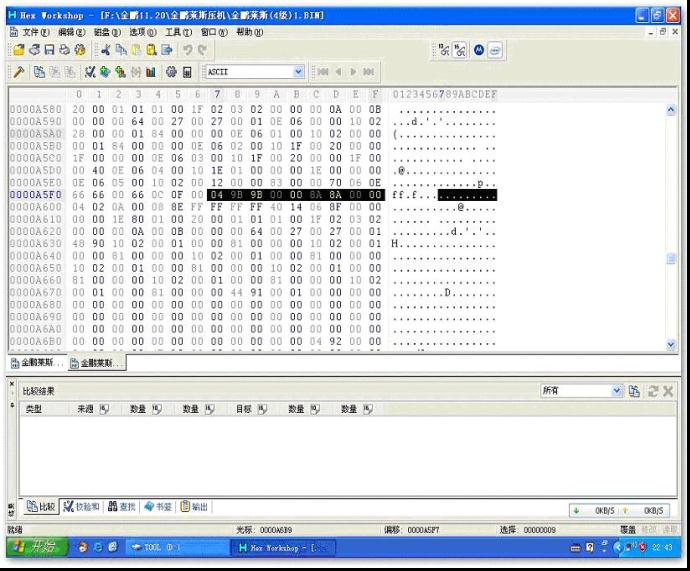Go to the last record navigation arrow
Viewport: 690px width, 571px height.
[368, 72]
